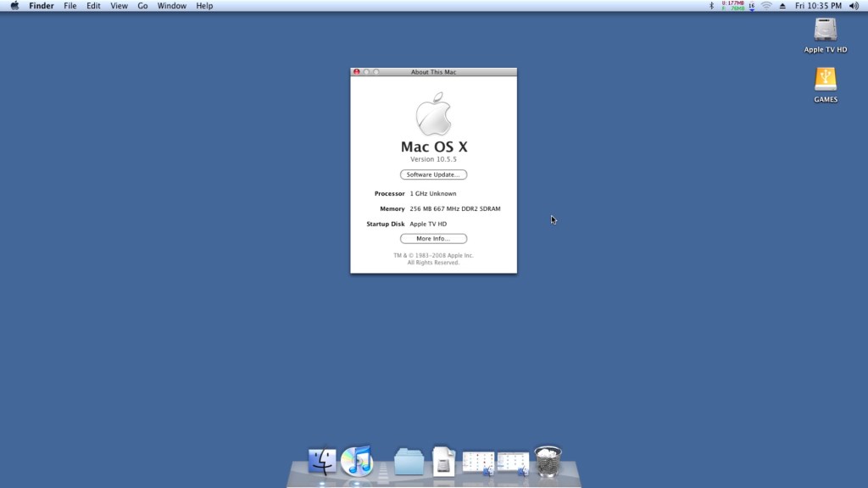The width and height of the screenshot is (868, 488).
Task: Open the disk image document in the Dock
Action: click(442, 461)
